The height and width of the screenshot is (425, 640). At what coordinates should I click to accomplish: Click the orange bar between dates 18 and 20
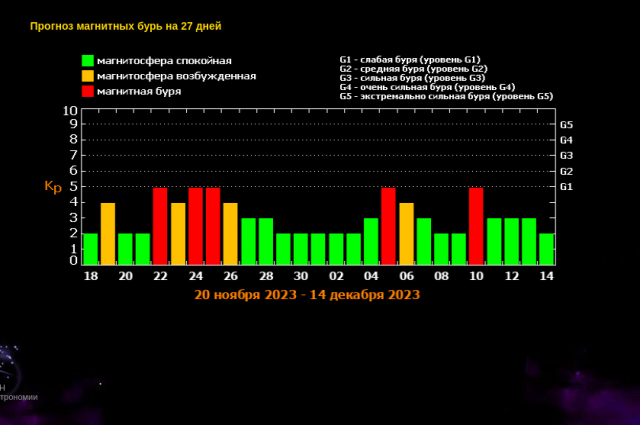108,234
